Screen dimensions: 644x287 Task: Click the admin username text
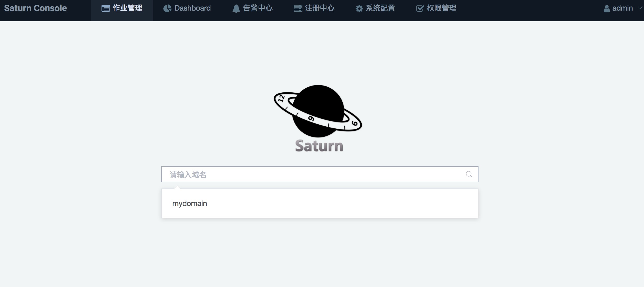622,8
